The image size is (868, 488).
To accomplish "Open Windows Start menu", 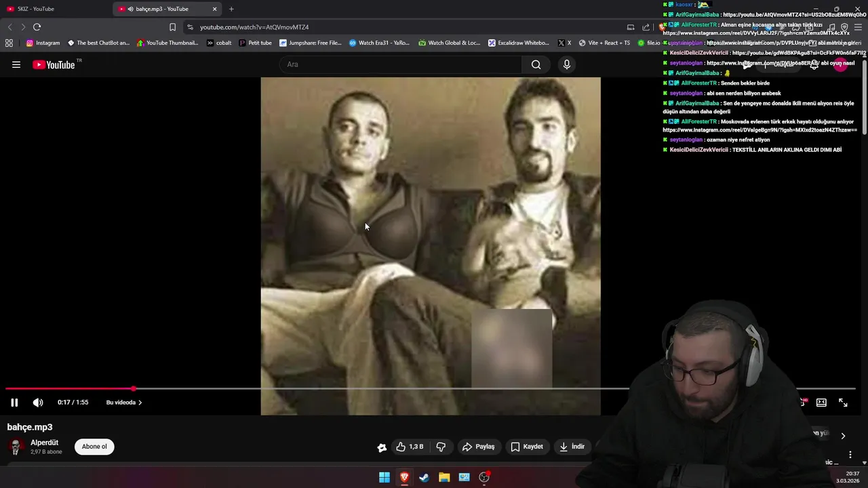I will coord(384,477).
